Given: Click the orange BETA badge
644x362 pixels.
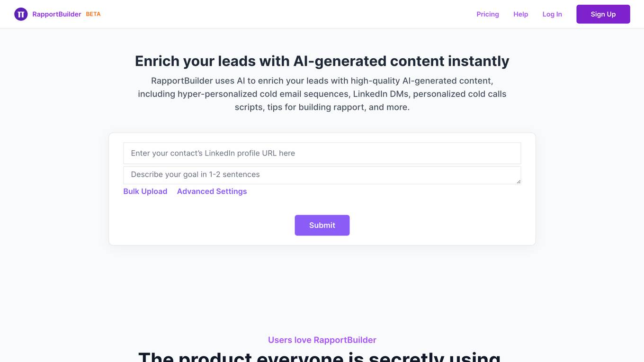Looking at the screenshot, I should coord(93,14).
